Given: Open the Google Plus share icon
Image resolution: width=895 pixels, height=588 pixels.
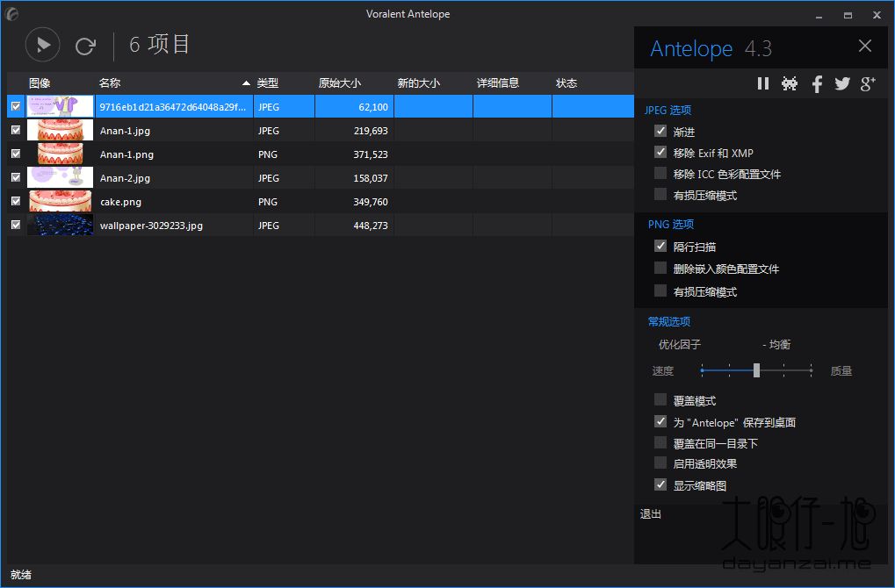Looking at the screenshot, I should pos(868,84).
